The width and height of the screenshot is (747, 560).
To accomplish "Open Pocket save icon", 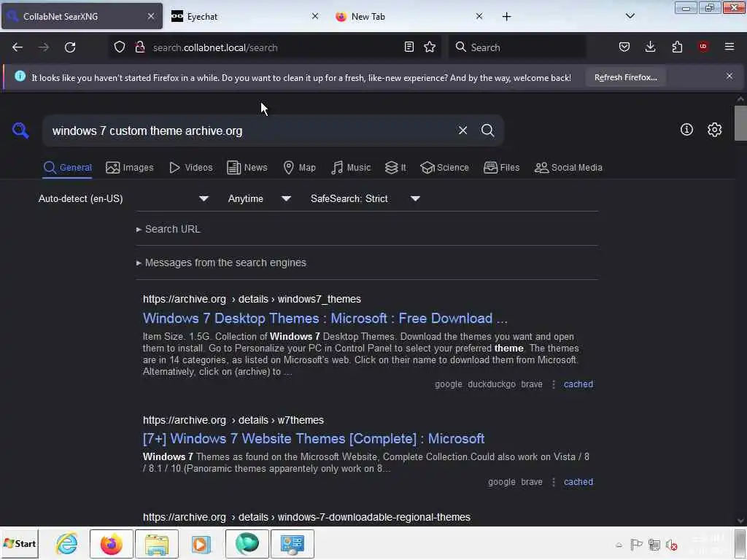I will coord(624,47).
